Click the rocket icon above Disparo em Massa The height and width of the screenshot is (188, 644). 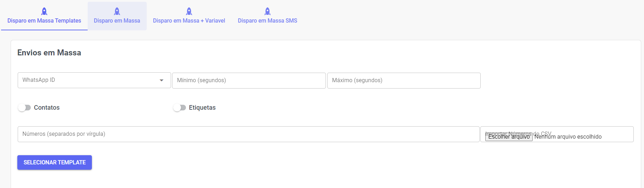click(x=117, y=11)
